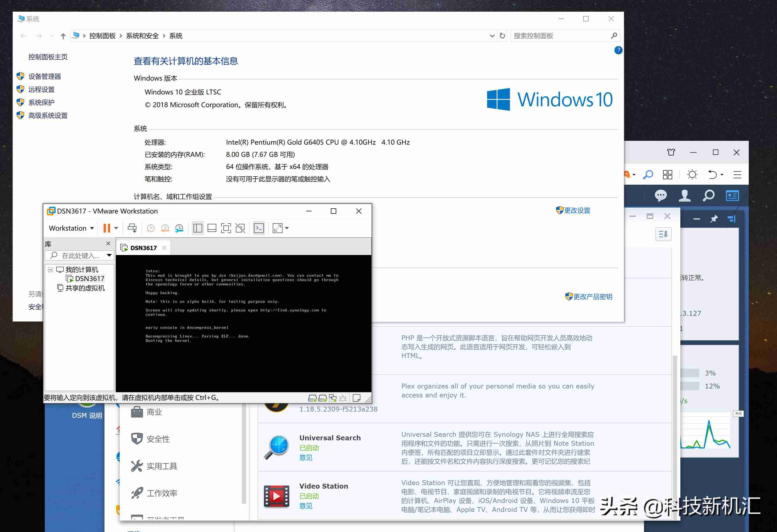This screenshot has width=777, height=532.
Task: Click the network adapter status icon
Action: pyautogui.click(x=333, y=398)
